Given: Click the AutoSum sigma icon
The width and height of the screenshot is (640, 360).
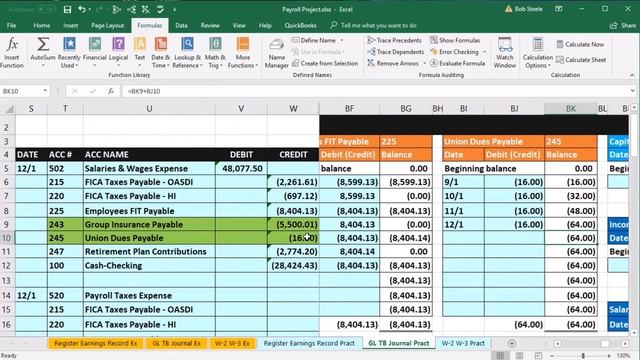Looking at the screenshot, I should point(43,44).
